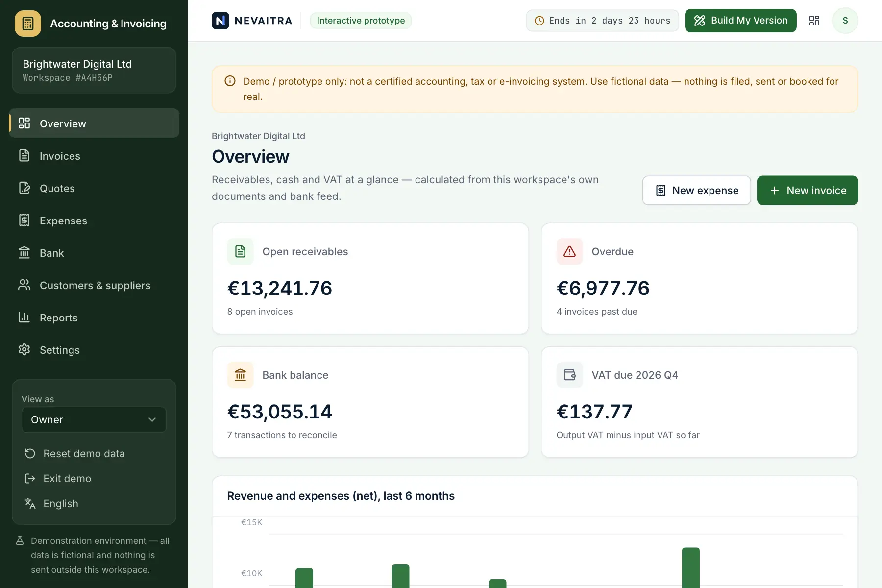Click the Overdue warning triangle icon

(x=569, y=251)
